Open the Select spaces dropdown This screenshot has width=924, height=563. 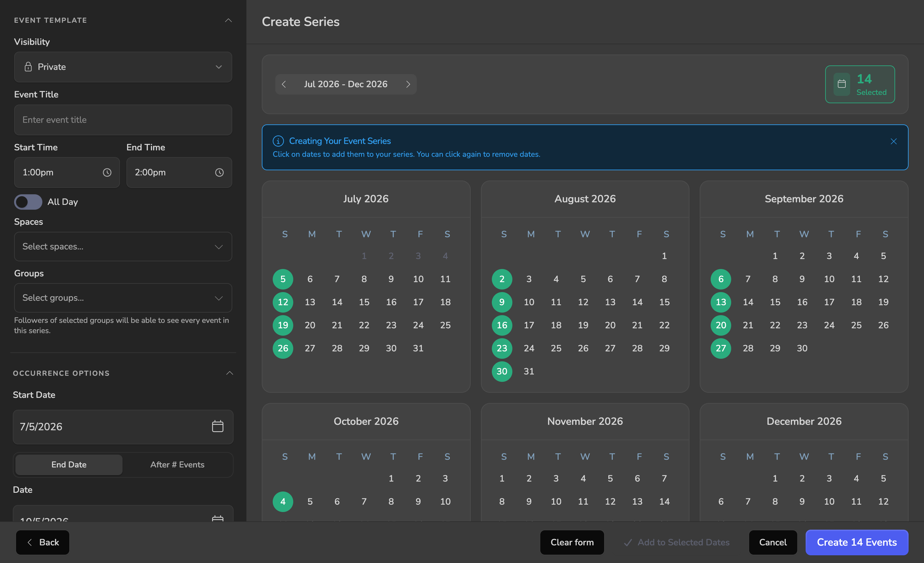[x=123, y=247]
